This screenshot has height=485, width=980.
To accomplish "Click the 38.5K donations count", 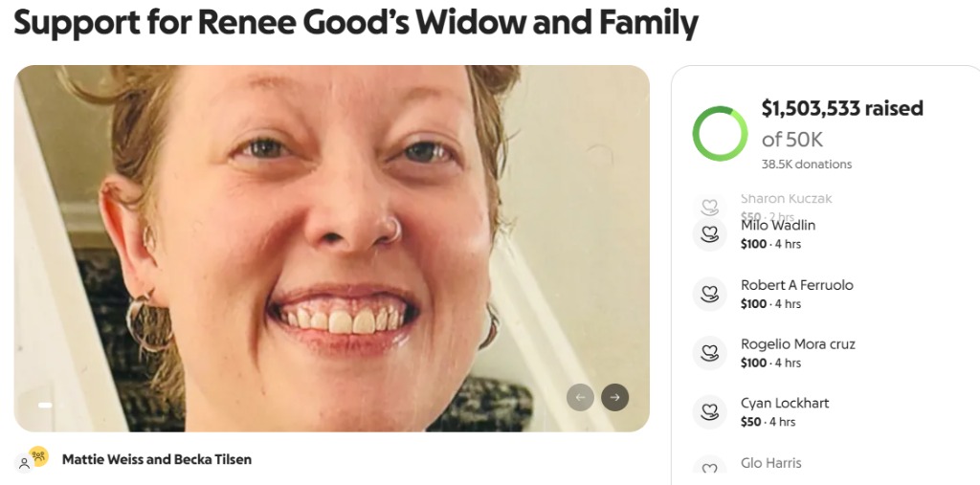I will point(806,165).
